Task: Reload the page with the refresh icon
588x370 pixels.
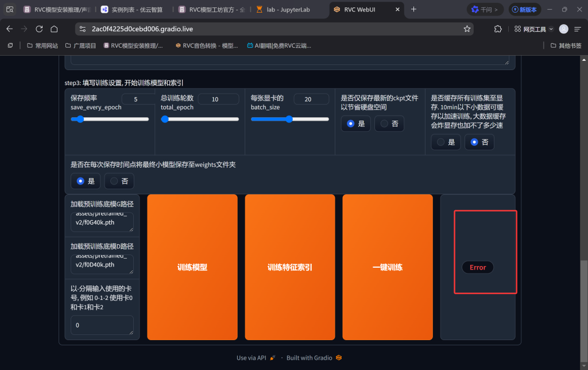Action: pyautogui.click(x=38, y=29)
